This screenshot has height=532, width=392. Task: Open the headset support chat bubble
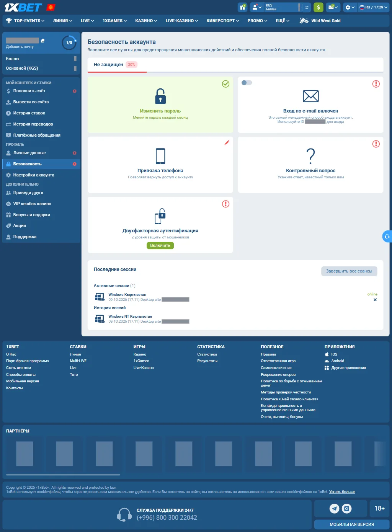(387, 237)
